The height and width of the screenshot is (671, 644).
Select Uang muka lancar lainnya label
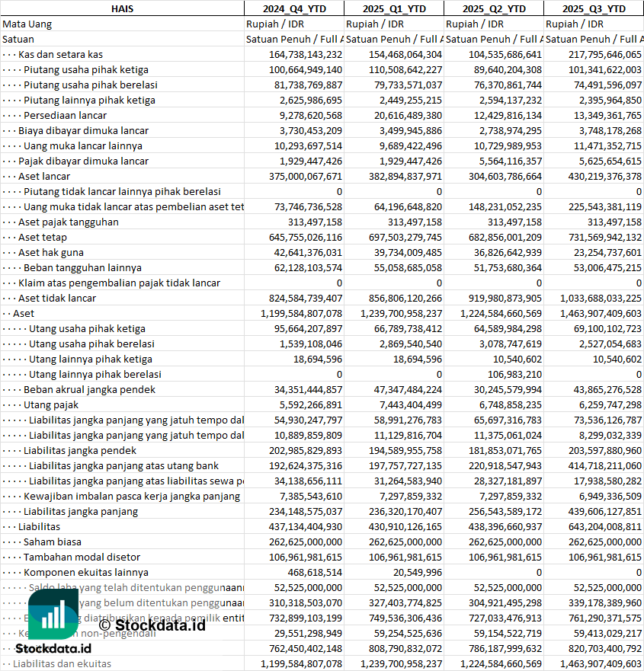click(82, 146)
